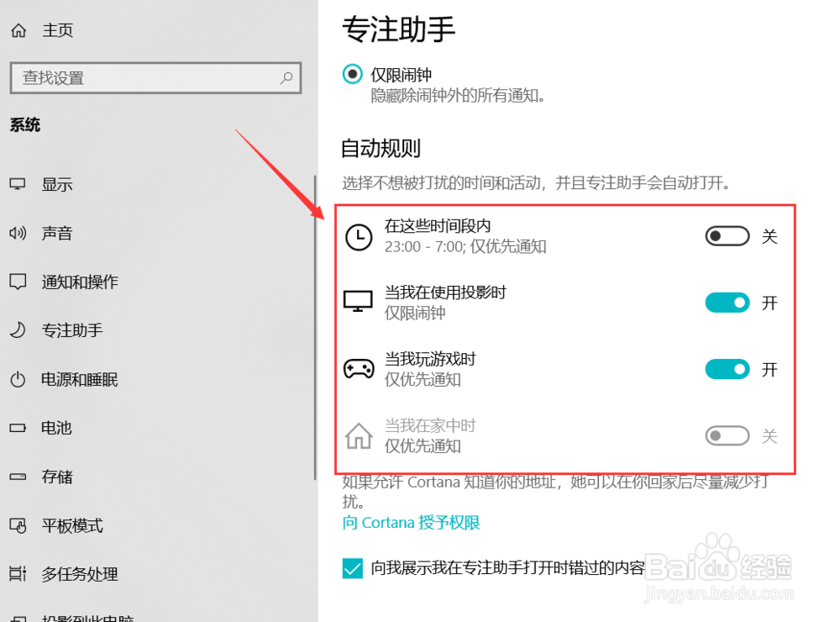The image size is (840, 622).
Task: Click the 主页 home icon
Action: point(18,29)
